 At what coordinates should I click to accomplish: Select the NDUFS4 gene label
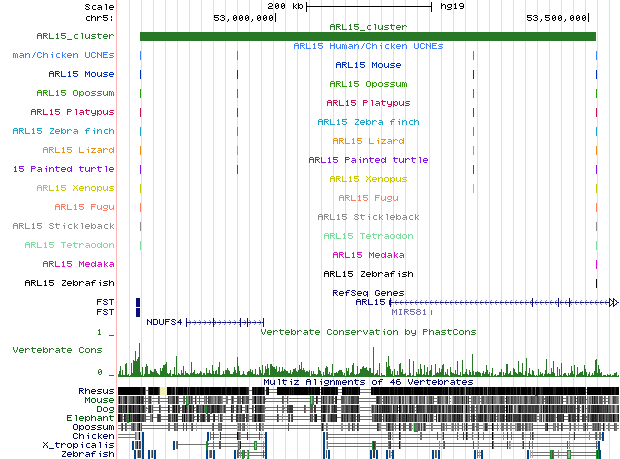click(x=164, y=322)
